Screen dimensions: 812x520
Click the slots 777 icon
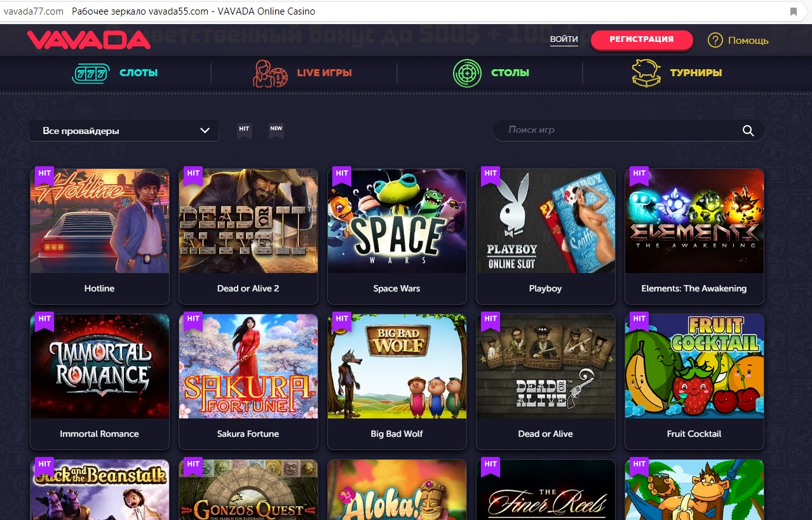tap(91, 73)
